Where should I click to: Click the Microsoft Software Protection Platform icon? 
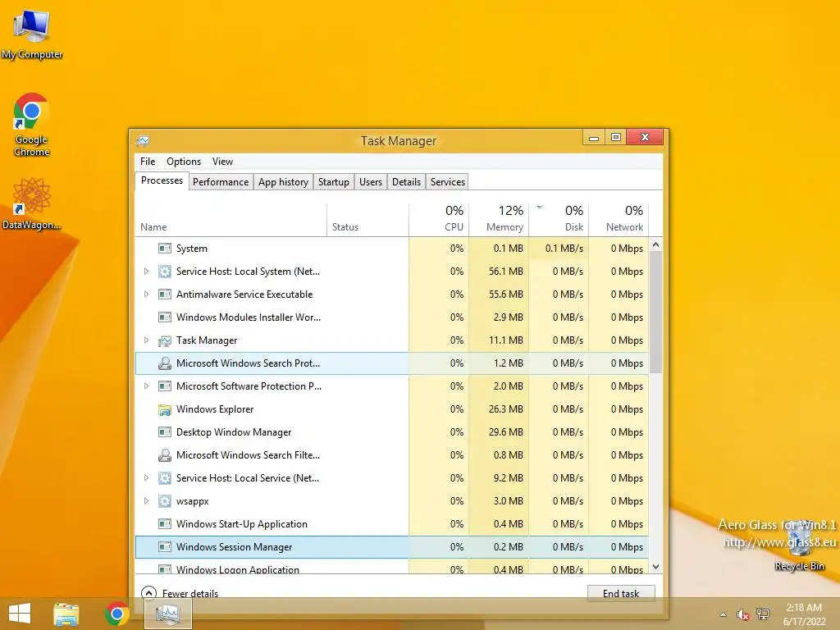(164, 386)
